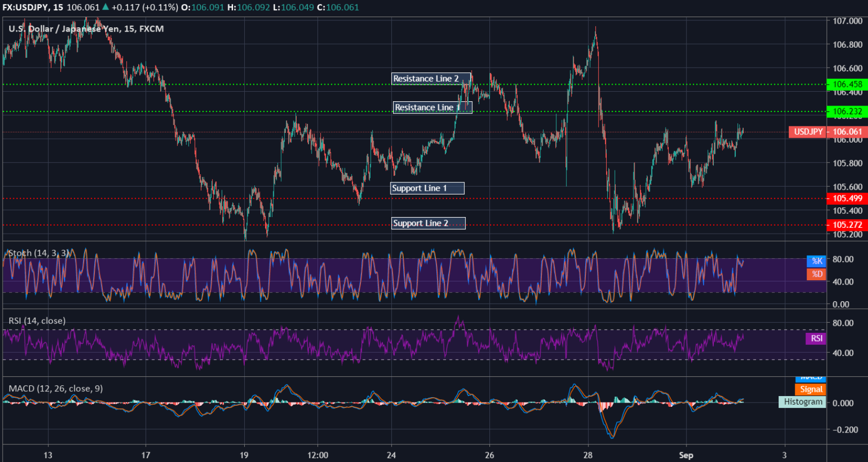Click the L:106.049 low value
This screenshot has width=868, height=462.
pyautogui.click(x=293, y=8)
